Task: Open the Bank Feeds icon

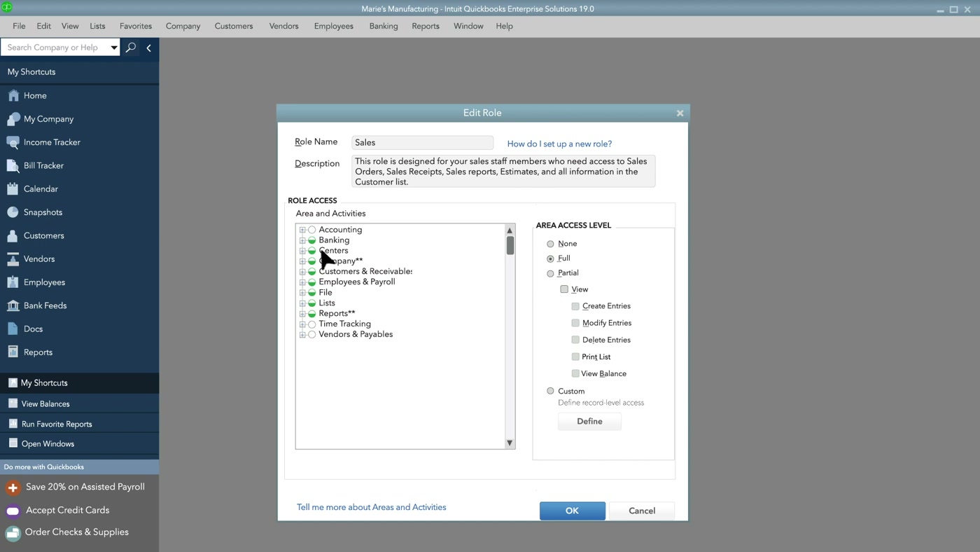Action: [x=13, y=305]
